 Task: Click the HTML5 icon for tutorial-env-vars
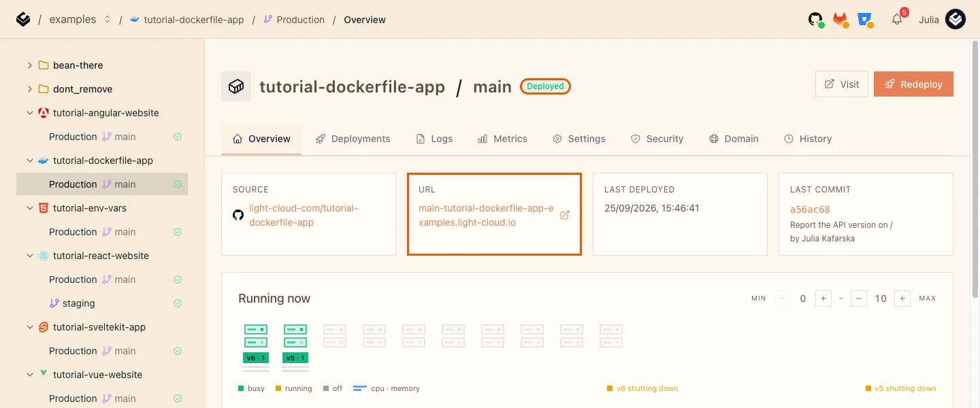point(44,208)
